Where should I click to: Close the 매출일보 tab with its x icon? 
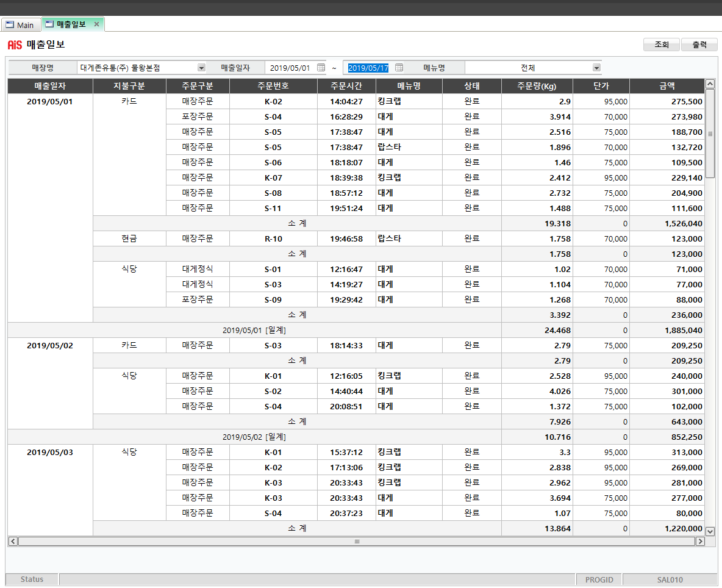[x=97, y=24]
